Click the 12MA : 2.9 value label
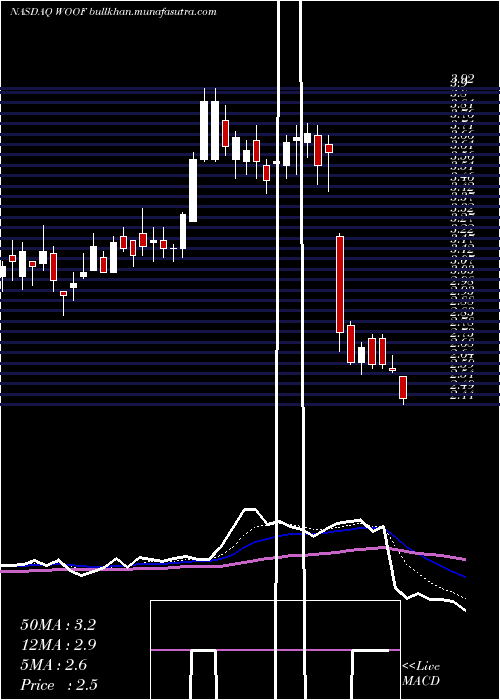 tap(58, 645)
